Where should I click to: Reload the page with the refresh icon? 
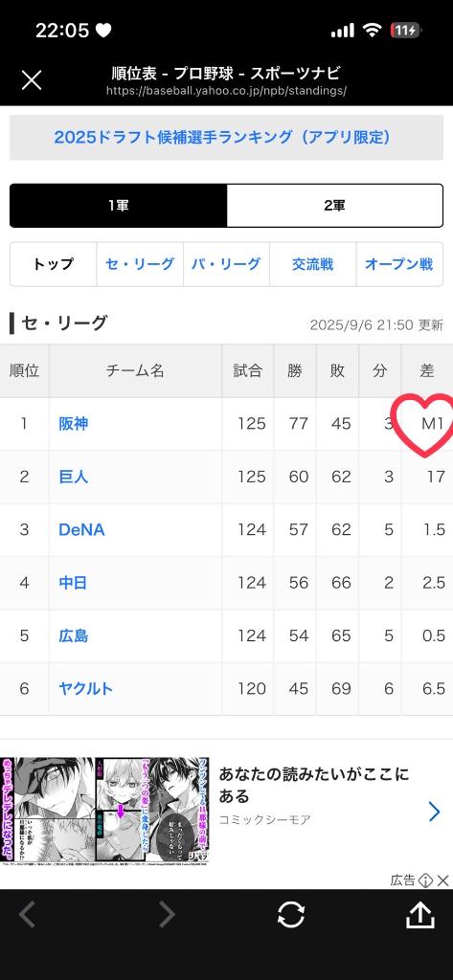click(x=291, y=915)
